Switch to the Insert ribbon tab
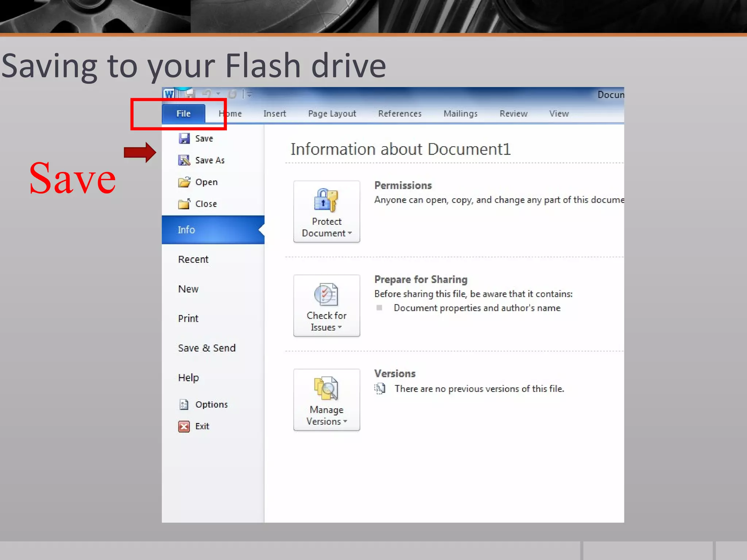Image resolution: width=747 pixels, height=560 pixels. 275,114
